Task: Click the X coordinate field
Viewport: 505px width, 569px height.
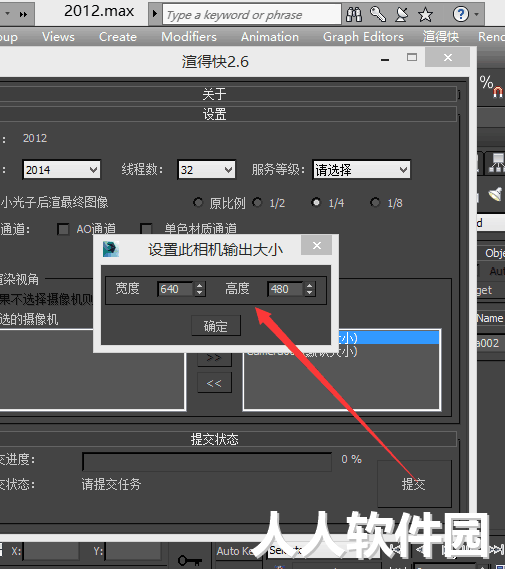Action: pyautogui.click(x=52, y=551)
